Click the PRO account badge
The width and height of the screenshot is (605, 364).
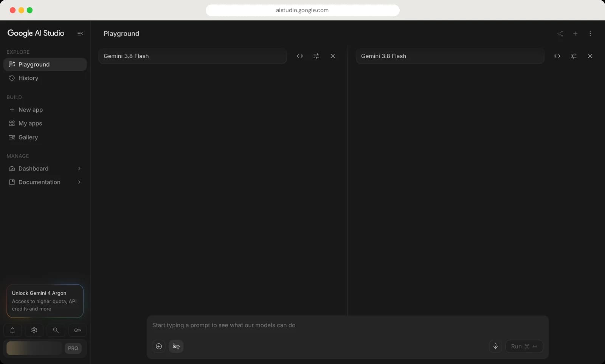tap(73, 348)
